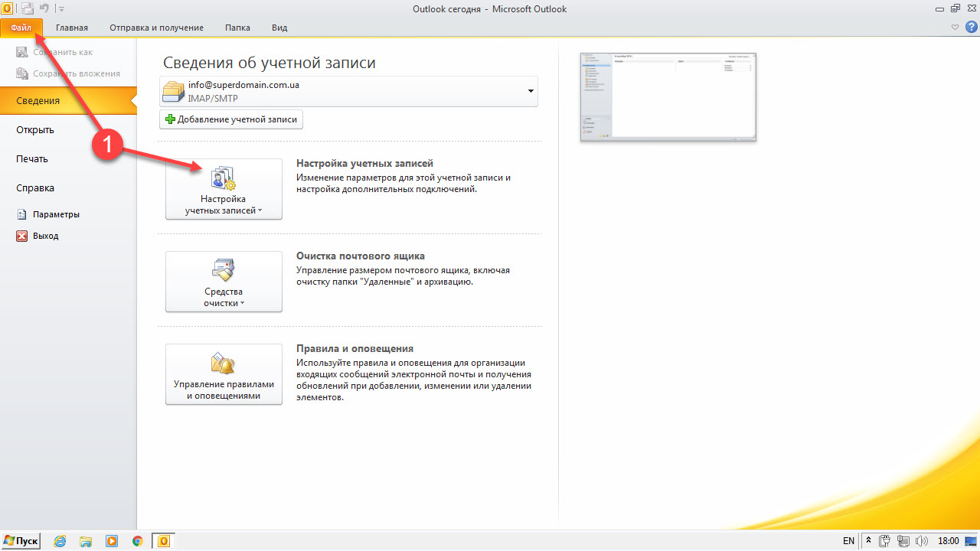
Task: Click the Send/Receive quick access icon
Action: 28,8
